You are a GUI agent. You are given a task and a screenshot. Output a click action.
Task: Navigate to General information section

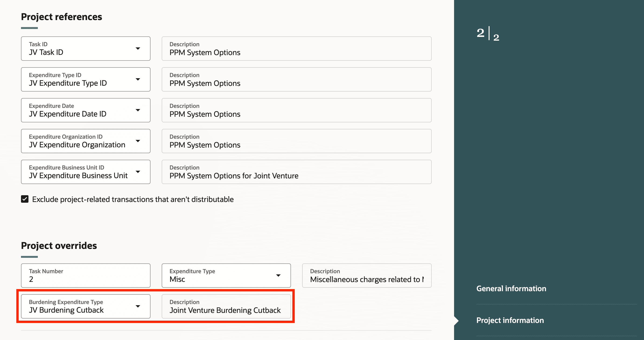coord(511,288)
